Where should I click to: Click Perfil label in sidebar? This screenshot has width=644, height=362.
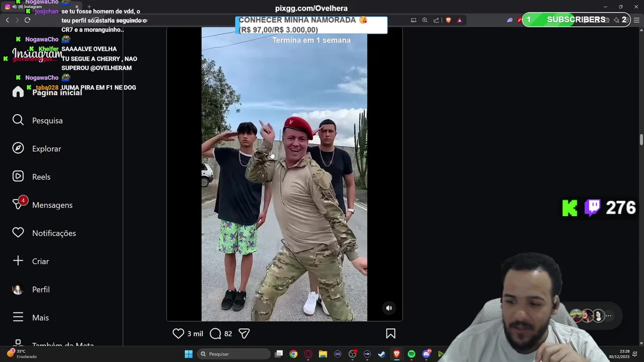tap(41, 290)
